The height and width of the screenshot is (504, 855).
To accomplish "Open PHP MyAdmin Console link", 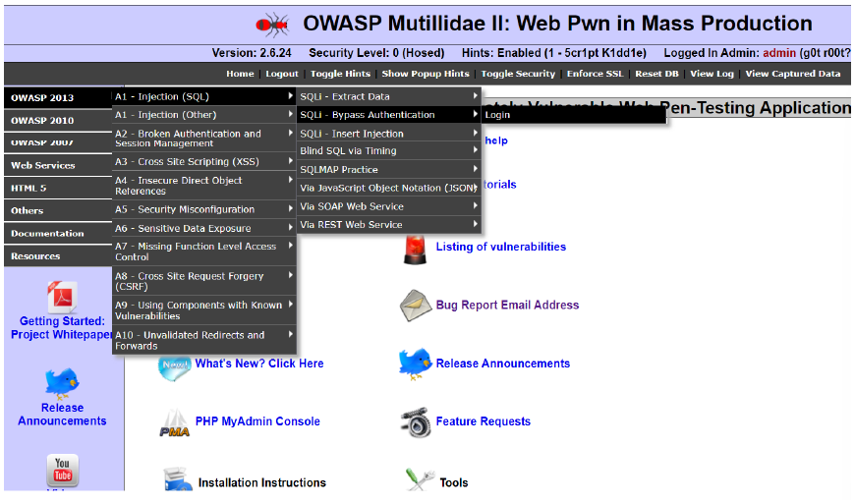I will 257,421.
